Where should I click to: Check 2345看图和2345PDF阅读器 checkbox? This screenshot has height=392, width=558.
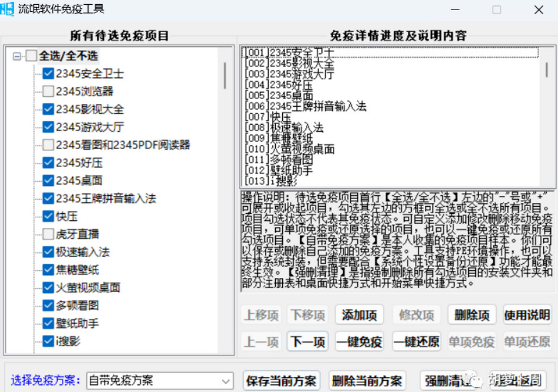coord(48,145)
